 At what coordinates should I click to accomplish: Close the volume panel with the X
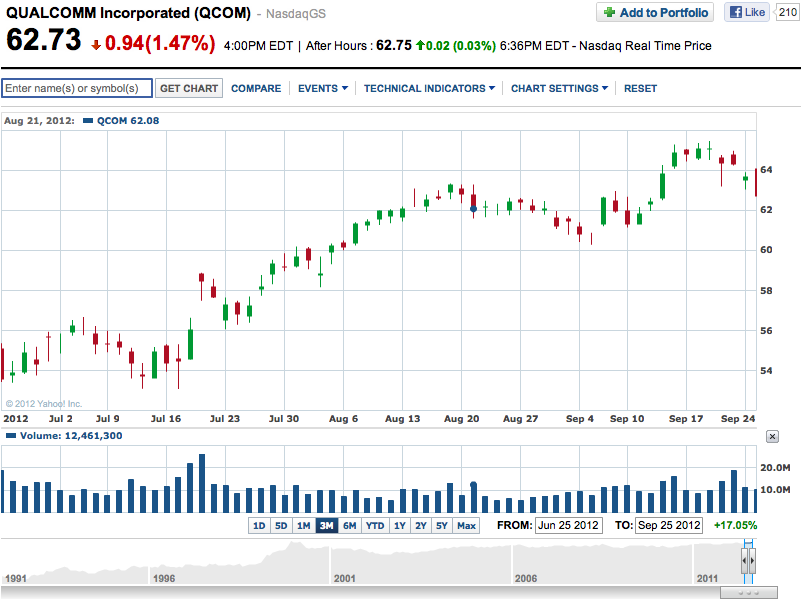pos(772,436)
